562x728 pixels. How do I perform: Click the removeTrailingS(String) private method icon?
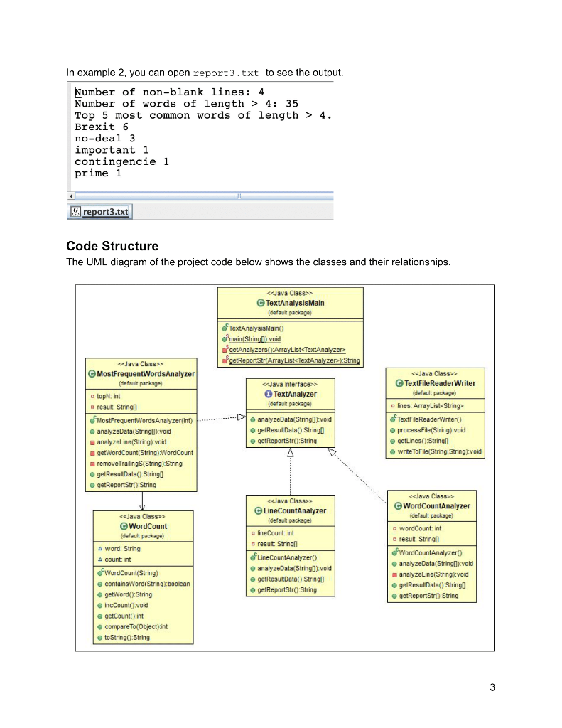(x=93, y=464)
